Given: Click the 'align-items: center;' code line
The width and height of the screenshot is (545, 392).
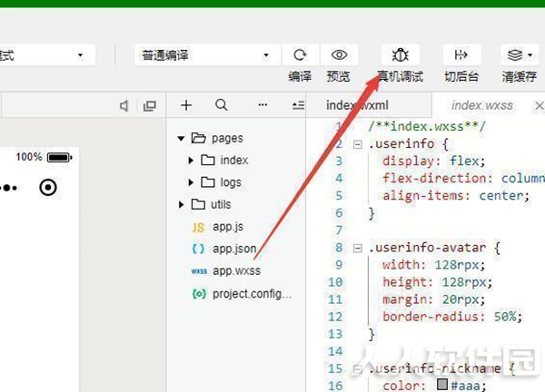Looking at the screenshot, I should coord(456,196).
